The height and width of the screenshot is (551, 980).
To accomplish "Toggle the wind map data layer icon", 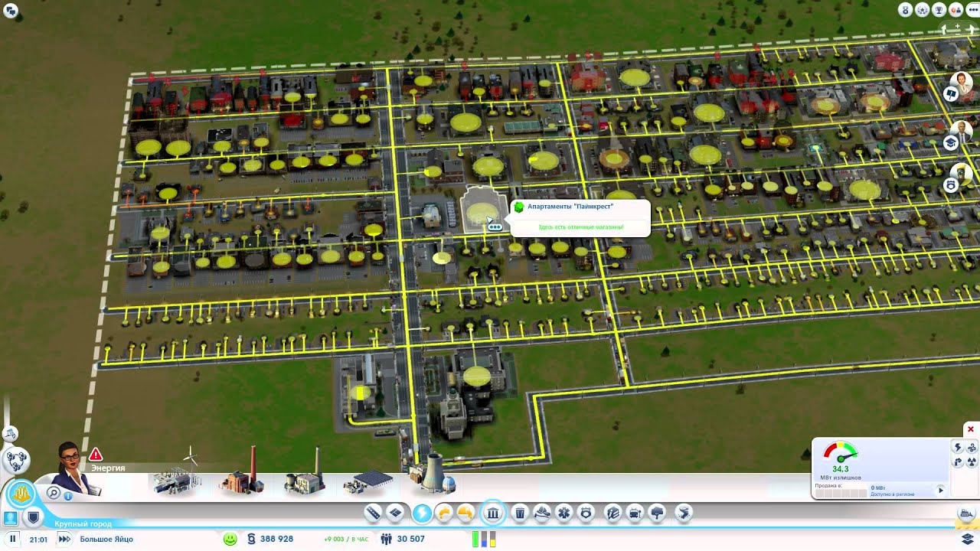I will point(972,448).
